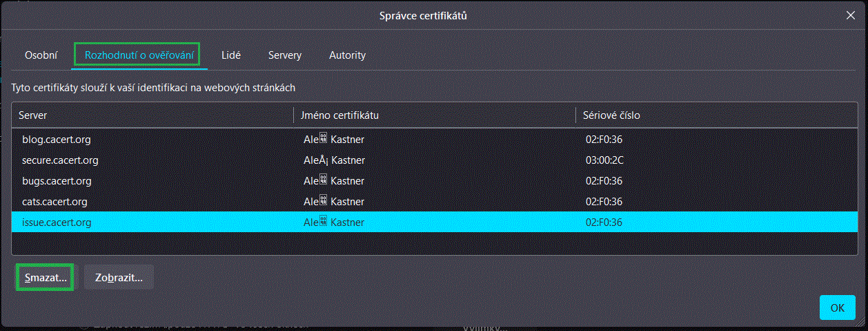Screen dimensions: 868x331
Task: Pick the bugs.cacert.org server entry
Action: tap(57, 181)
